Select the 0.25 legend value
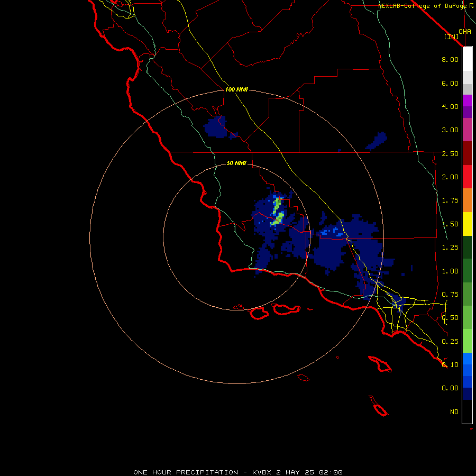Viewport: 476px width, 476px height. coord(450,342)
